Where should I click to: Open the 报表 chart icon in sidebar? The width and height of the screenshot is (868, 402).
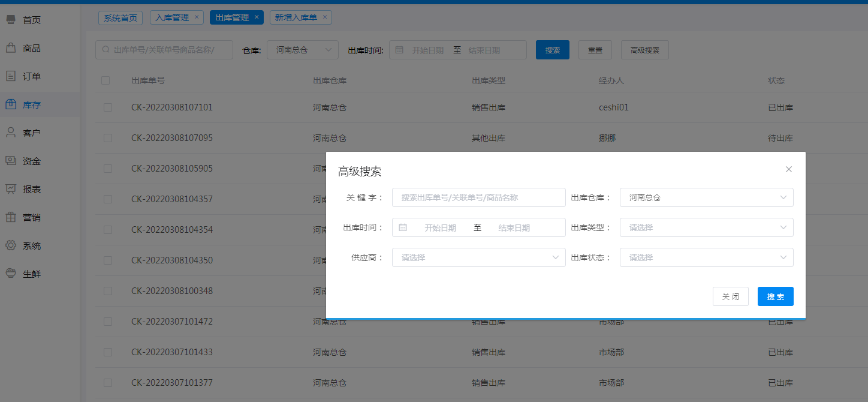pos(11,189)
